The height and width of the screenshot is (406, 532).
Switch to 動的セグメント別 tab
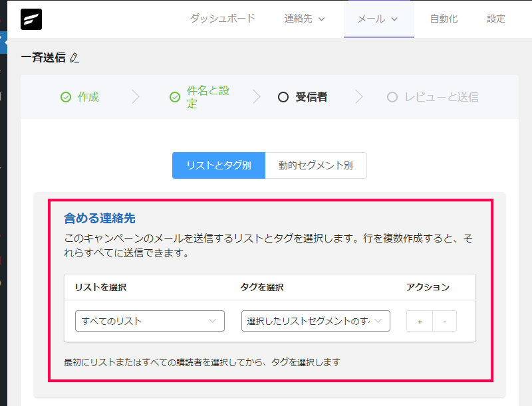click(316, 165)
